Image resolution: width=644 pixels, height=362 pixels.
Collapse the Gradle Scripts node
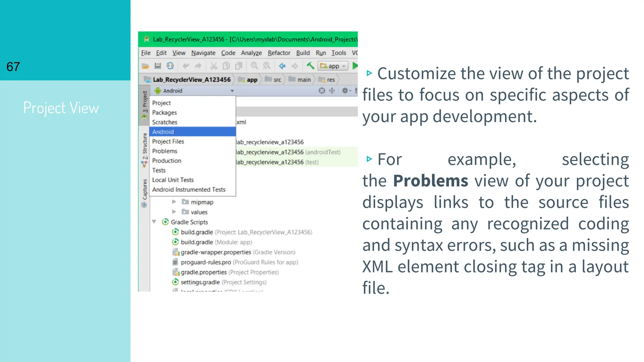(x=154, y=222)
